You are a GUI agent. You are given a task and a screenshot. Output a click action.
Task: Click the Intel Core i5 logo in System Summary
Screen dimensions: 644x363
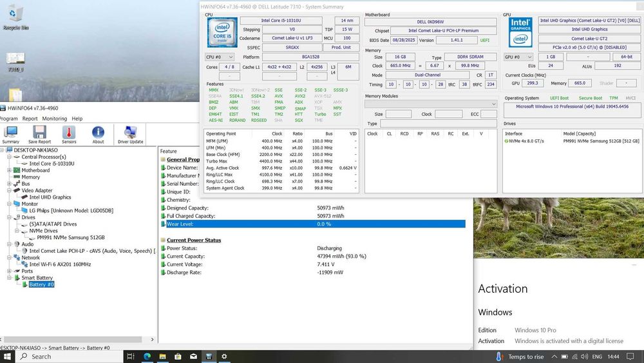pos(222,32)
